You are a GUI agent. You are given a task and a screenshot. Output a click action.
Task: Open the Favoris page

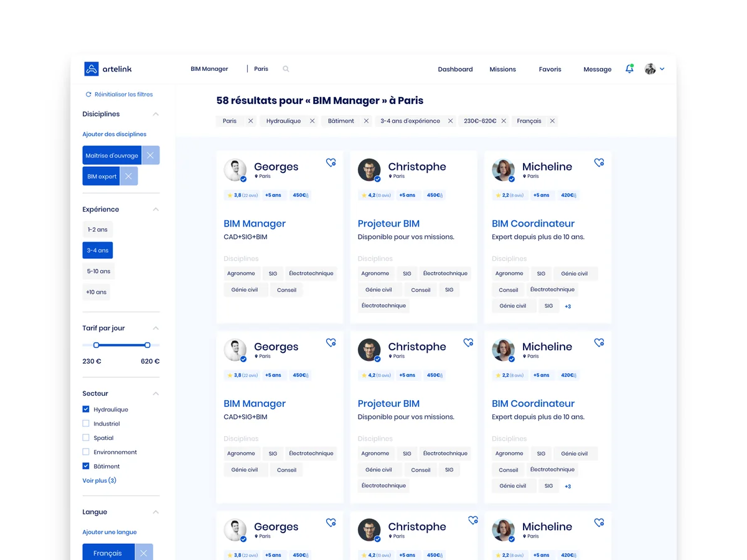pos(550,69)
